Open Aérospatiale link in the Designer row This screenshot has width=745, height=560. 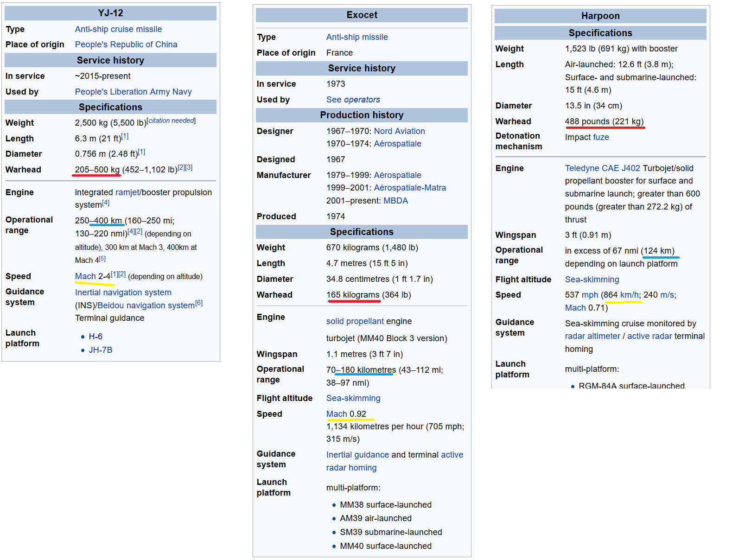(x=398, y=144)
